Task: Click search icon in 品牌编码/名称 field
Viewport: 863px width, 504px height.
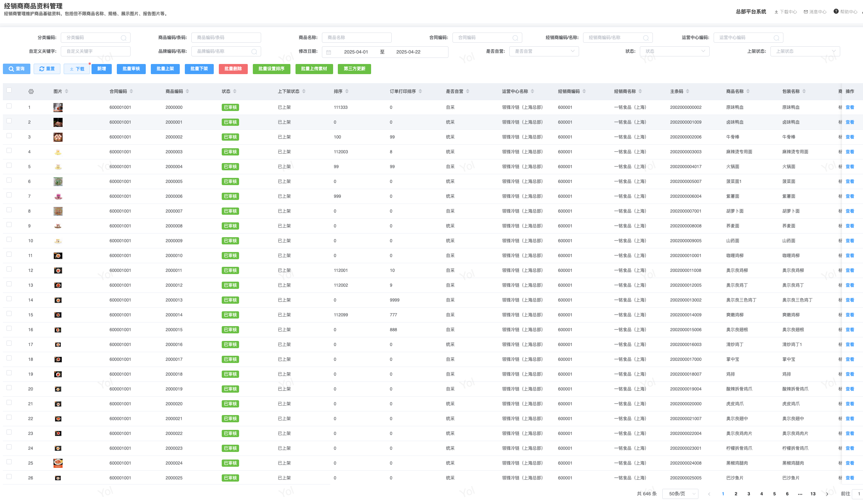Action: click(254, 52)
